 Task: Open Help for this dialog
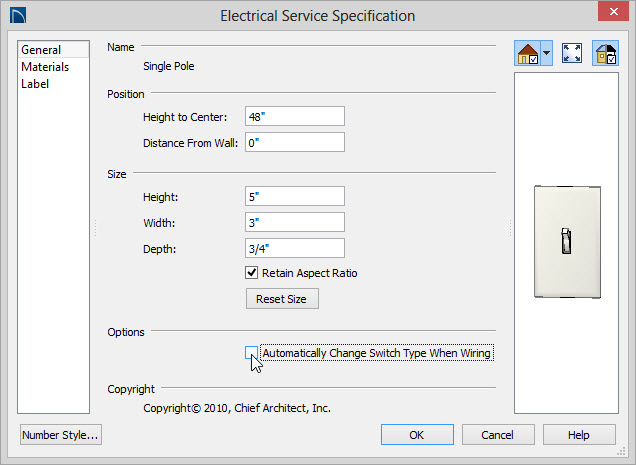coord(579,435)
